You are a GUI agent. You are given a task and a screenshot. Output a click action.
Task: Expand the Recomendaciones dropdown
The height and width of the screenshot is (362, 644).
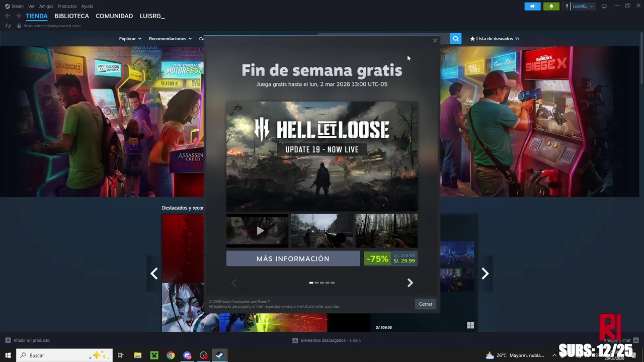170,39
